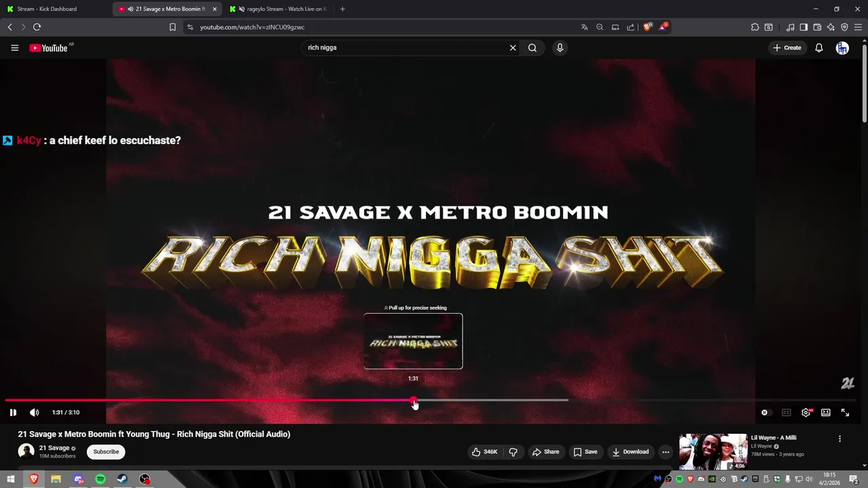This screenshot has height=488, width=868.
Task: Bookmark this page from the address bar
Action: 172,27
